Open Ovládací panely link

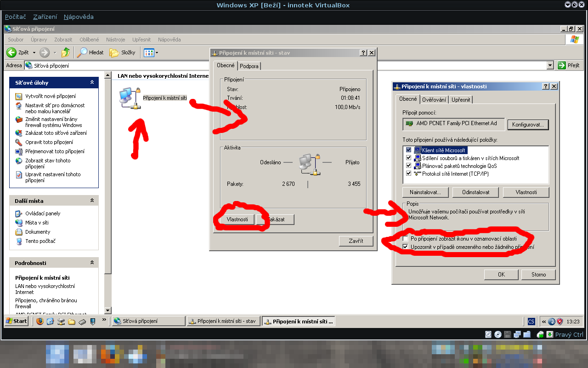[x=43, y=213]
